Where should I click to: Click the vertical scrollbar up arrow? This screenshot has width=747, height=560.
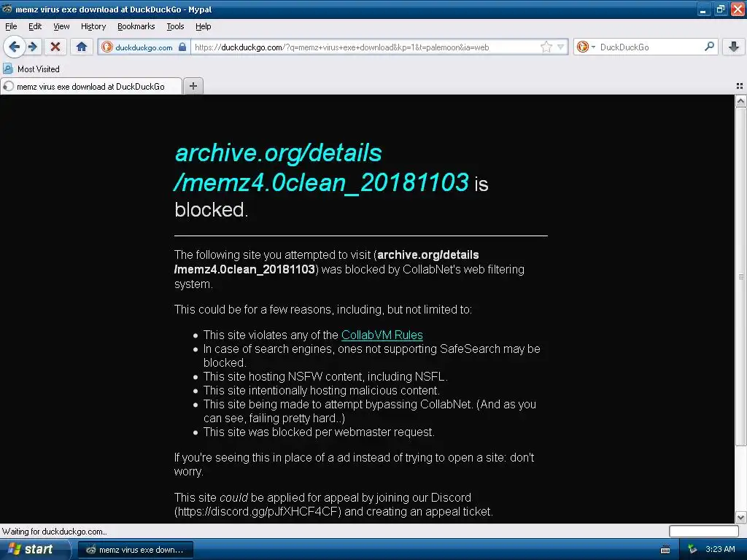(741, 101)
